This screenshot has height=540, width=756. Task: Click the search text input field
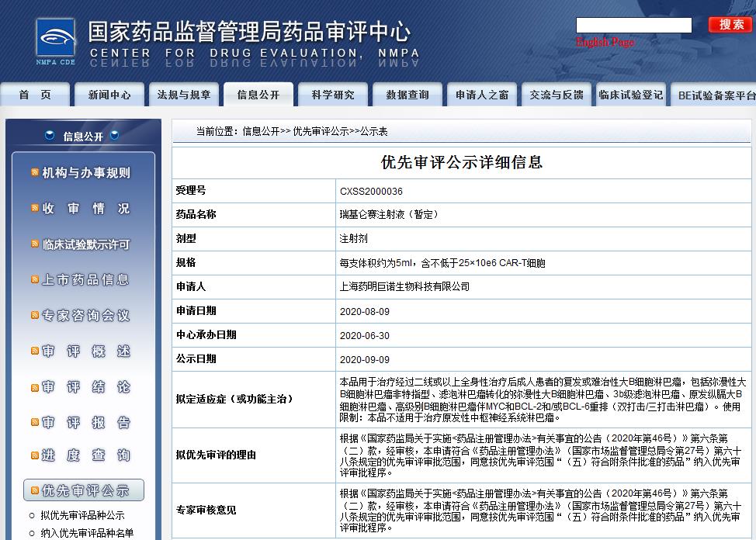[x=633, y=25]
